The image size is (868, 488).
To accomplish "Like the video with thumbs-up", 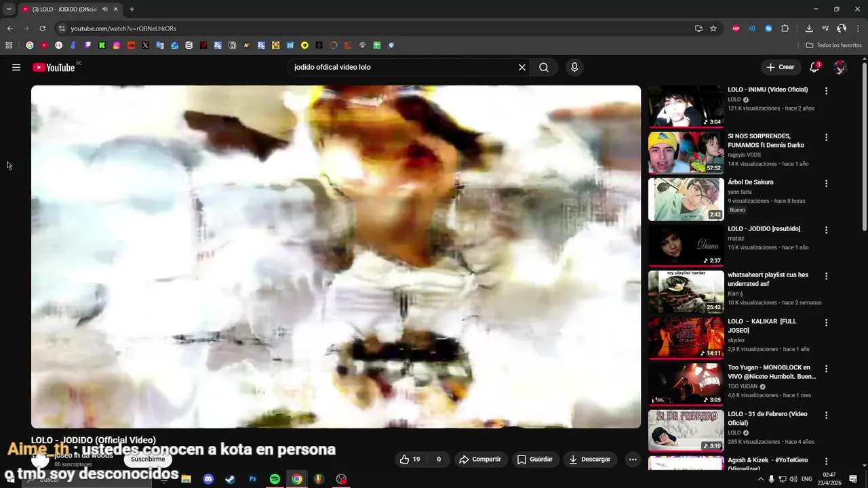I will point(410,459).
